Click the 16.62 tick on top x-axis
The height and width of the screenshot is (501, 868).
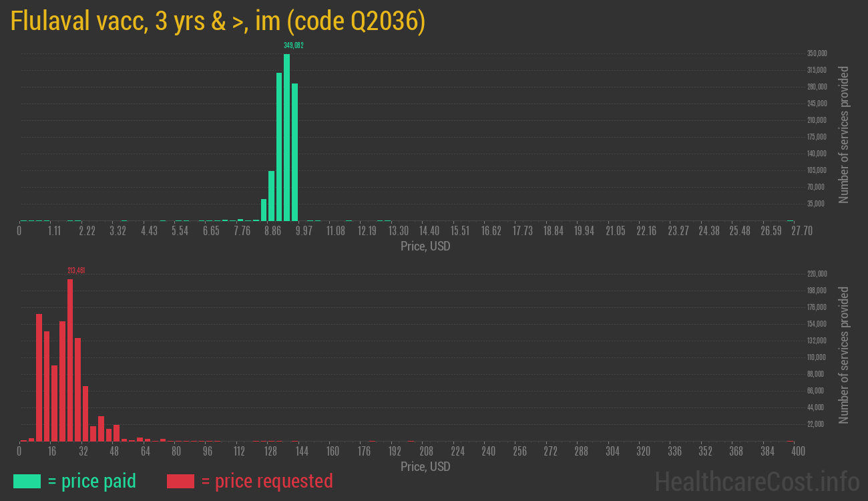pyautogui.click(x=491, y=231)
